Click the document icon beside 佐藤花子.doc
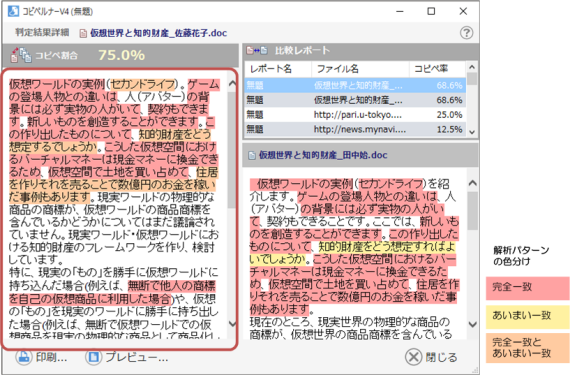This screenshot has width=570, height=375. 83,33
